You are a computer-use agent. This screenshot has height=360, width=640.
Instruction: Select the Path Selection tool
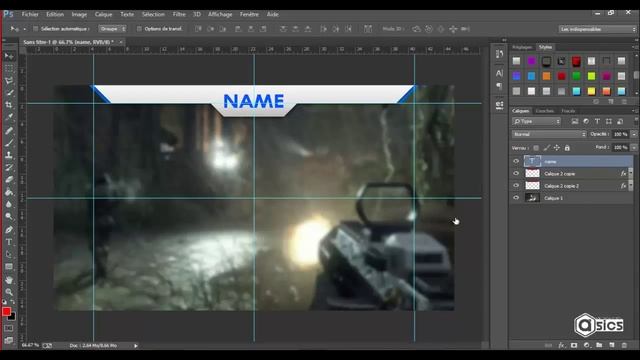click(x=9, y=254)
